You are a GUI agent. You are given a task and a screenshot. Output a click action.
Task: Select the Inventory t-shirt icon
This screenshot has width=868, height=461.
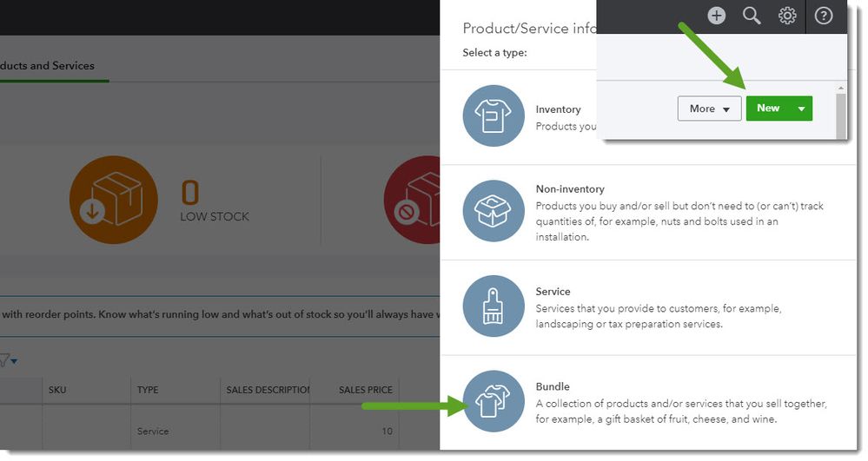point(493,115)
